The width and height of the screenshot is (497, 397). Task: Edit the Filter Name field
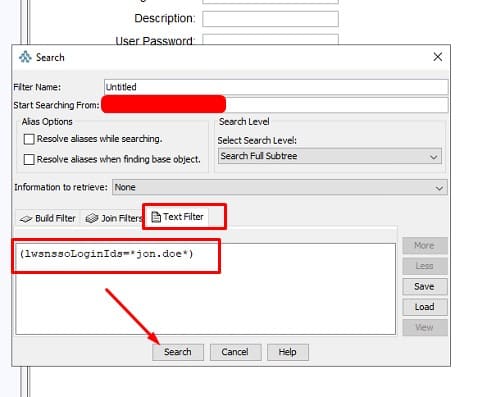pyautogui.click(x=276, y=87)
